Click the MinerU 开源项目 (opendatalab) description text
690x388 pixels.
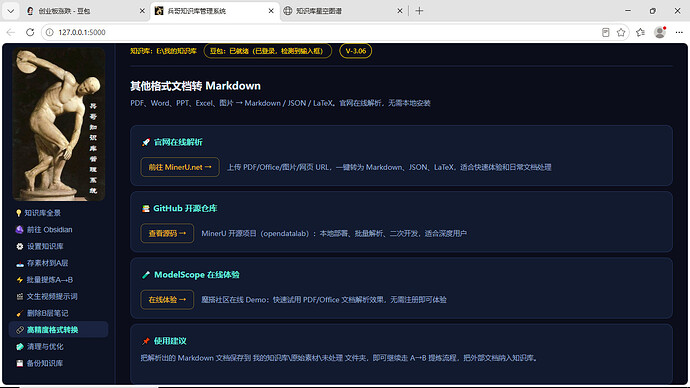(x=334, y=234)
